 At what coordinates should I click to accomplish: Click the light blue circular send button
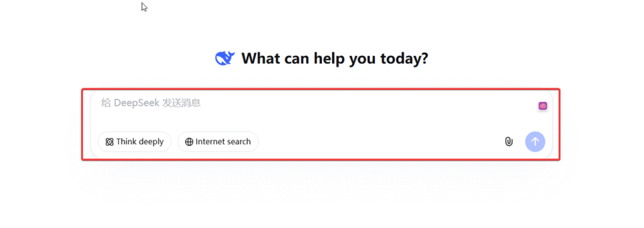535,142
